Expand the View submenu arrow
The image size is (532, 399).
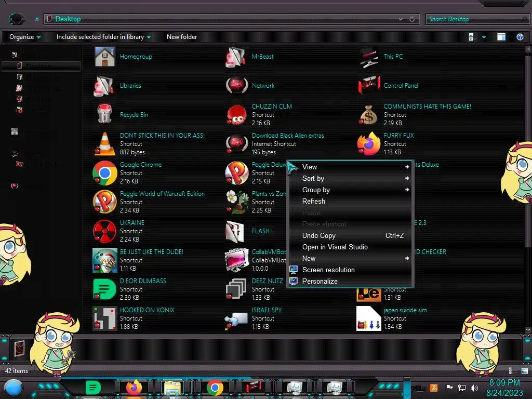(x=407, y=167)
